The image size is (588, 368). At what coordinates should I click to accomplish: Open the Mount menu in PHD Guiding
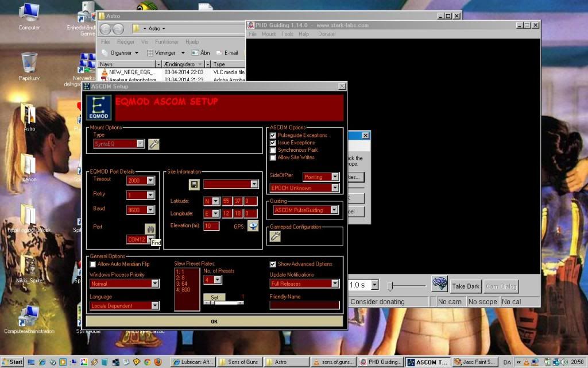[269, 34]
